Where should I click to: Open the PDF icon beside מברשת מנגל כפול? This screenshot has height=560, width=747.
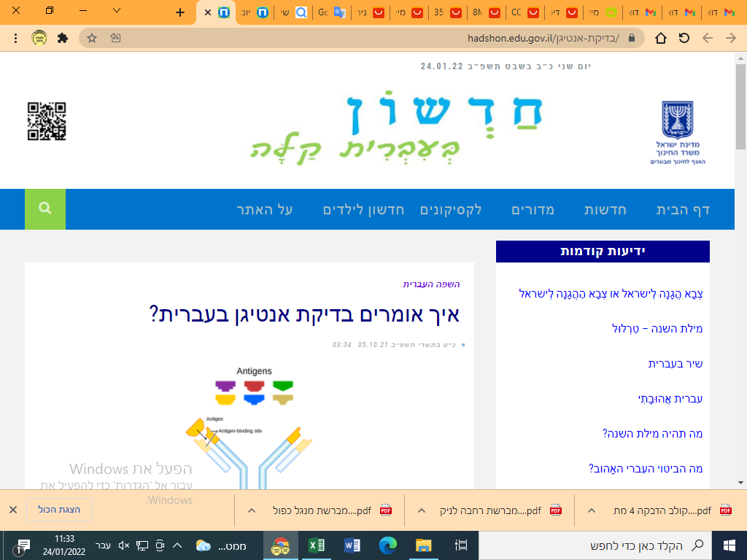(x=387, y=510)
